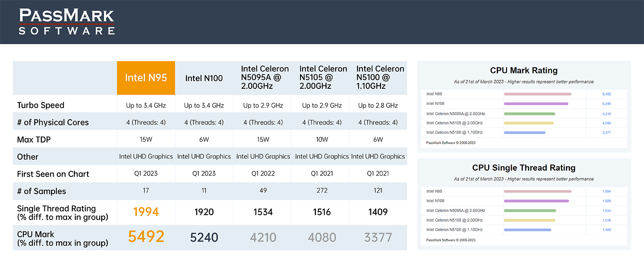Select the orange Intel N95 column header

(146, 78)
